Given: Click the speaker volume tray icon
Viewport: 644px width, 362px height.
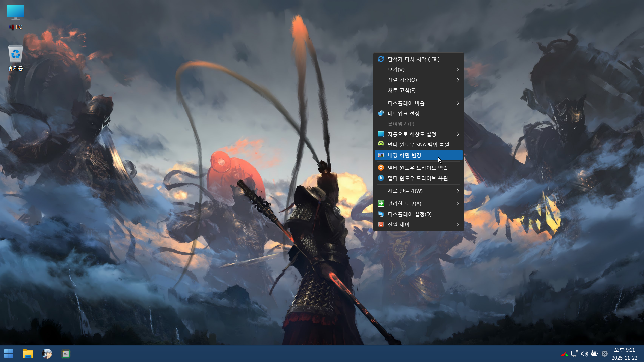Looking at the screenshot, I should (x=584, y=354).
